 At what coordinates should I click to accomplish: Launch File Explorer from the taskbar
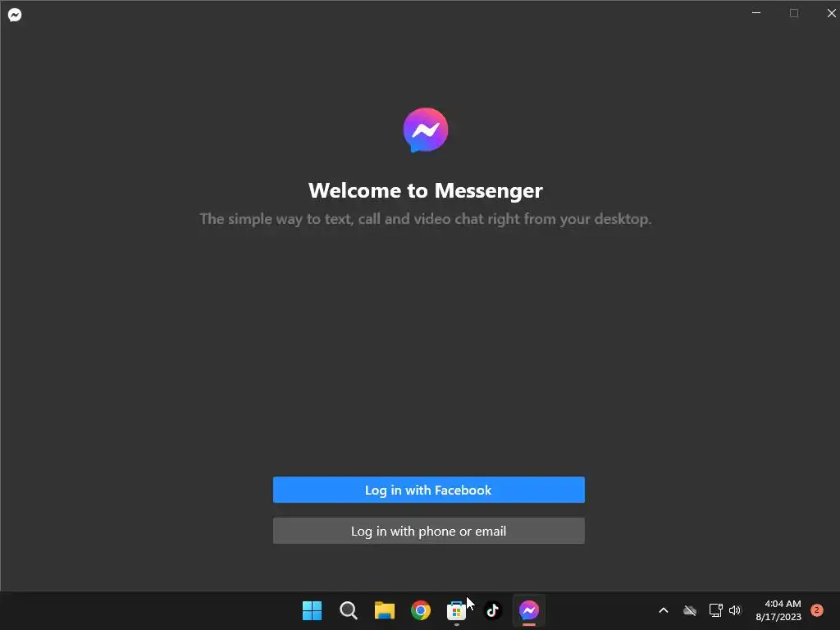[x=384, y=610]
